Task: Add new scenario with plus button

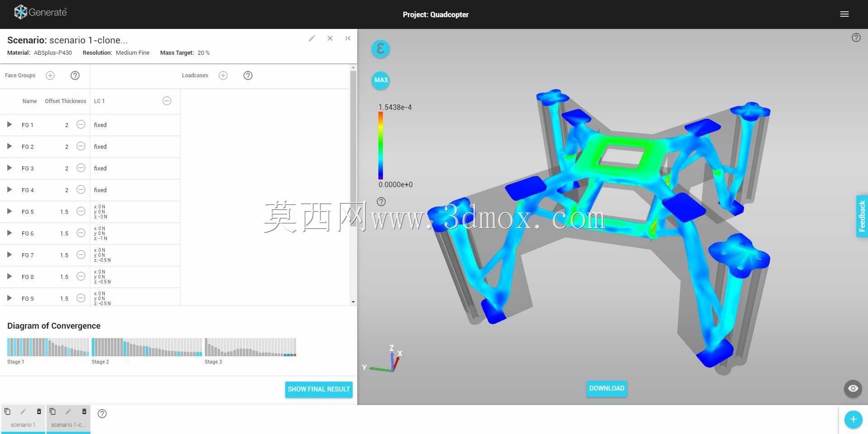Action: 853,420
